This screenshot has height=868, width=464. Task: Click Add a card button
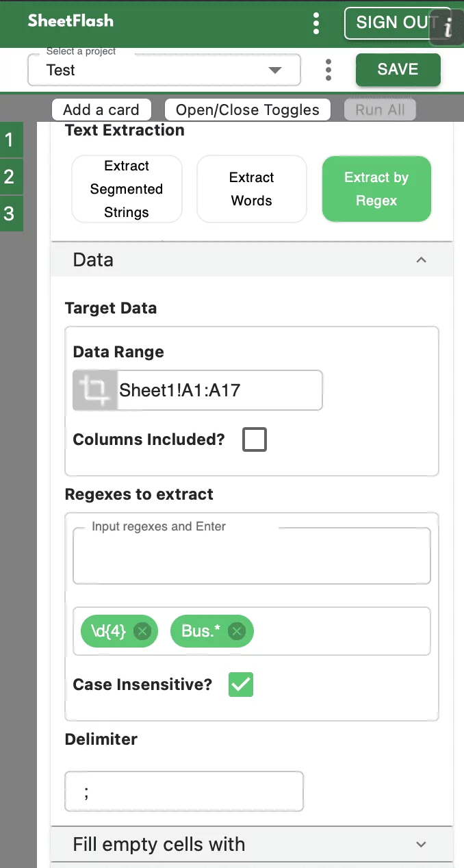coord(101,110)
